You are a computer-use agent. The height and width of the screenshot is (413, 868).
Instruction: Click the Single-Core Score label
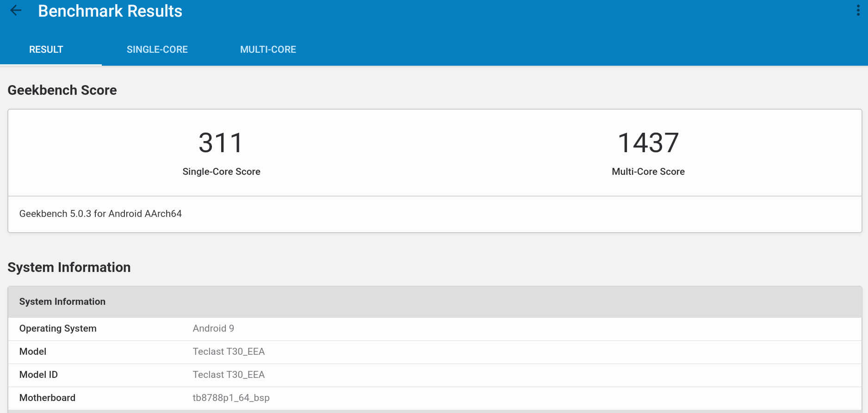[x=221, y=172]
